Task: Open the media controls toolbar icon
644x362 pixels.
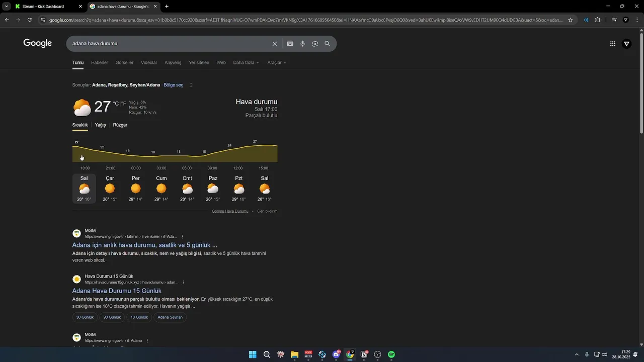Action: point(614,20)
